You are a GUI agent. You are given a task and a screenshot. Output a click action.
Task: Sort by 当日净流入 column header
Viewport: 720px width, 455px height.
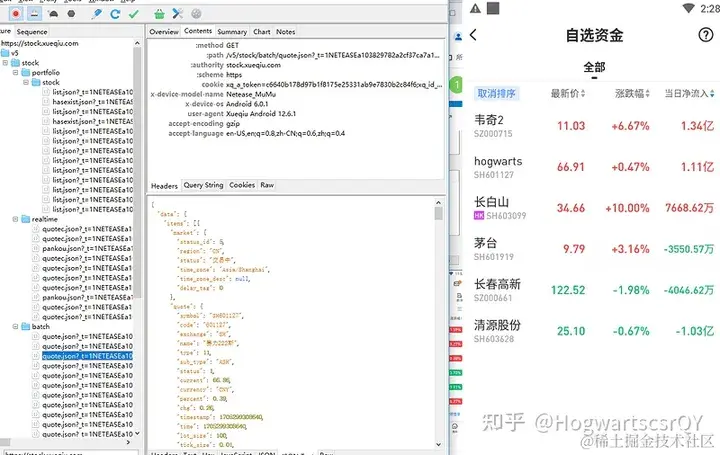pos(690,94)
